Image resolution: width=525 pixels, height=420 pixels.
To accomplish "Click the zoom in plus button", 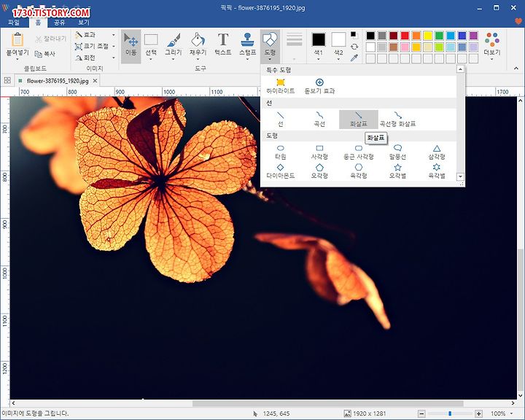I will click(479, 414).
